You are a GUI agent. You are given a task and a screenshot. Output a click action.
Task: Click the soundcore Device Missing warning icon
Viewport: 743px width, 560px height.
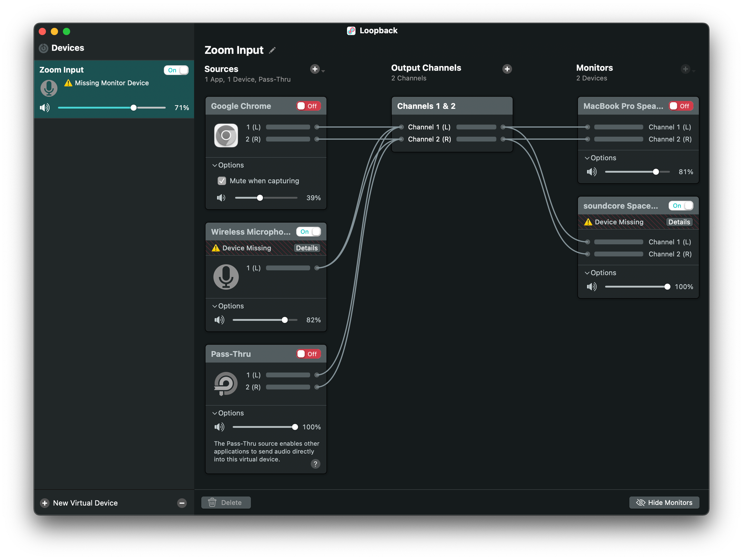(588, 222)
